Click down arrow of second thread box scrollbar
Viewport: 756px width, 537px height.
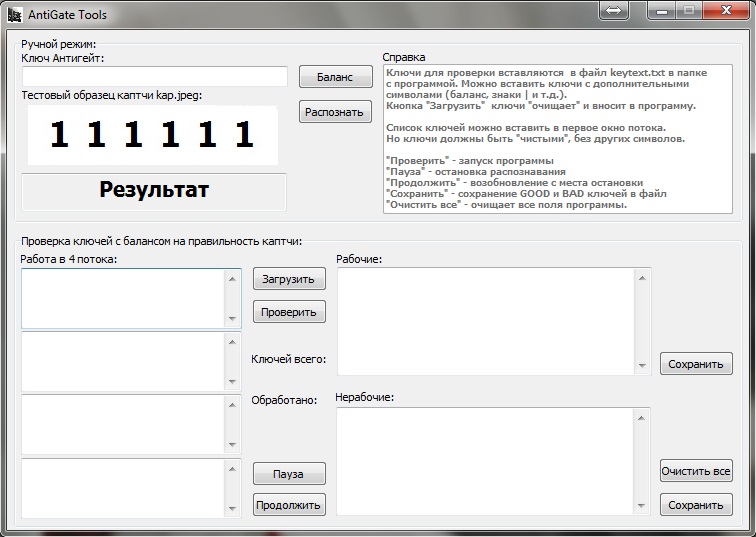232,382
